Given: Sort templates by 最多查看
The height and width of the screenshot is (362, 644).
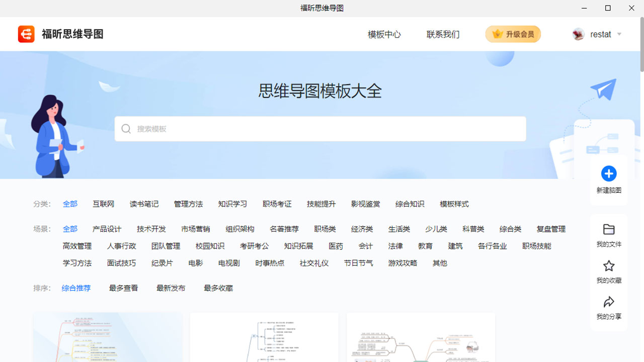Looking at the screenshot, I should (123, 288).
